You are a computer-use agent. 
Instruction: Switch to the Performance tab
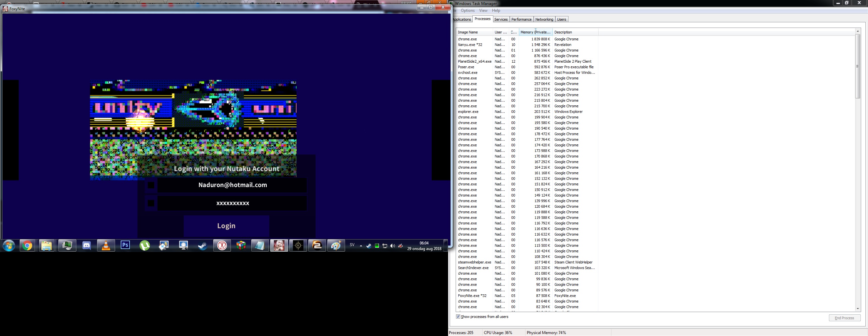click(521, 19)
